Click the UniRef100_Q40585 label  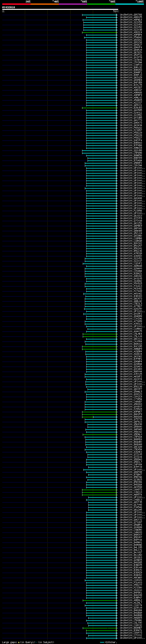pyautogui.click(x=131, y=110)
